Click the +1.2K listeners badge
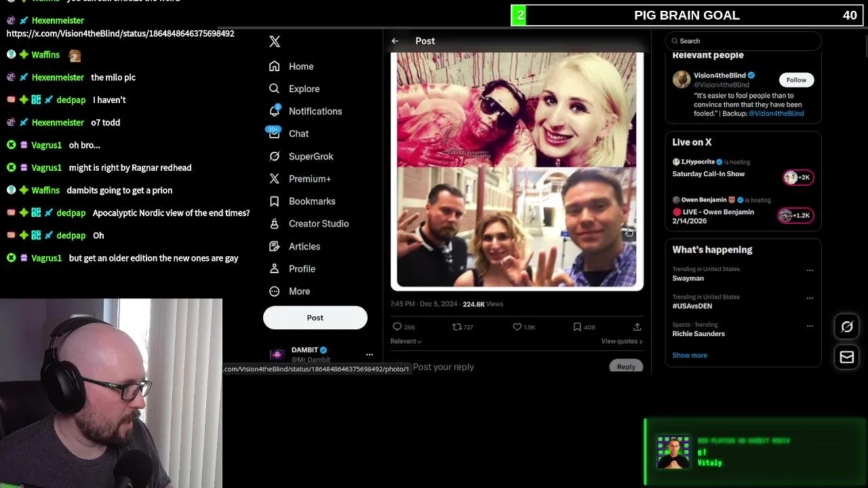The width and height of the screenshot is (868, 488). [795, 216]
